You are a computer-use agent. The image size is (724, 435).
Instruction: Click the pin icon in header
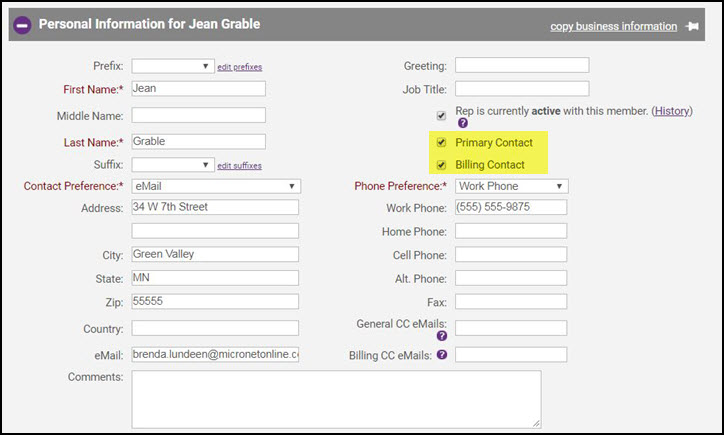[x=692, y=26]
